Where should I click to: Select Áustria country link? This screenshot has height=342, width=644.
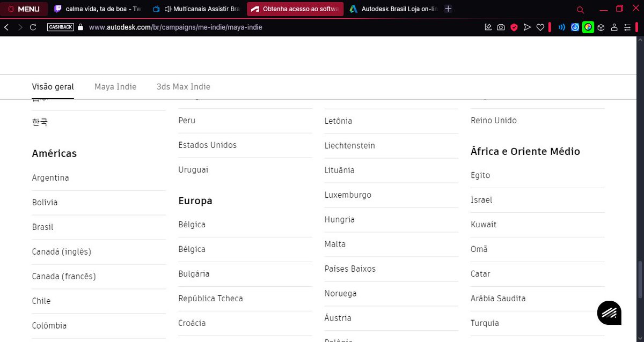[338, 318]
